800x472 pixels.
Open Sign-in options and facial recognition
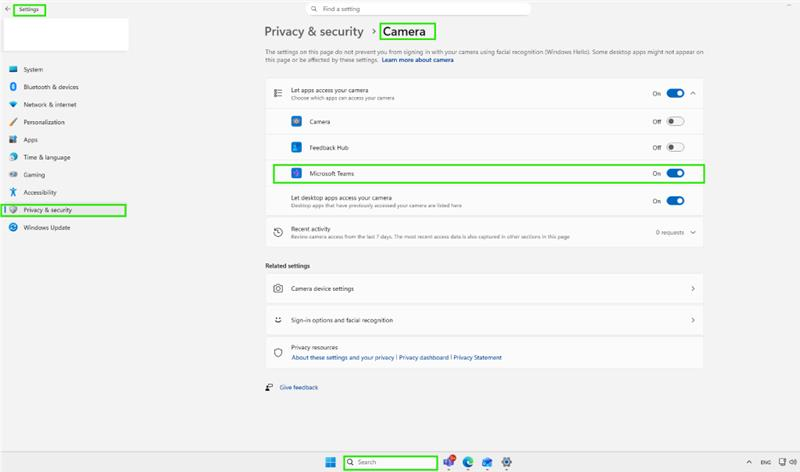tap(484, 320)
